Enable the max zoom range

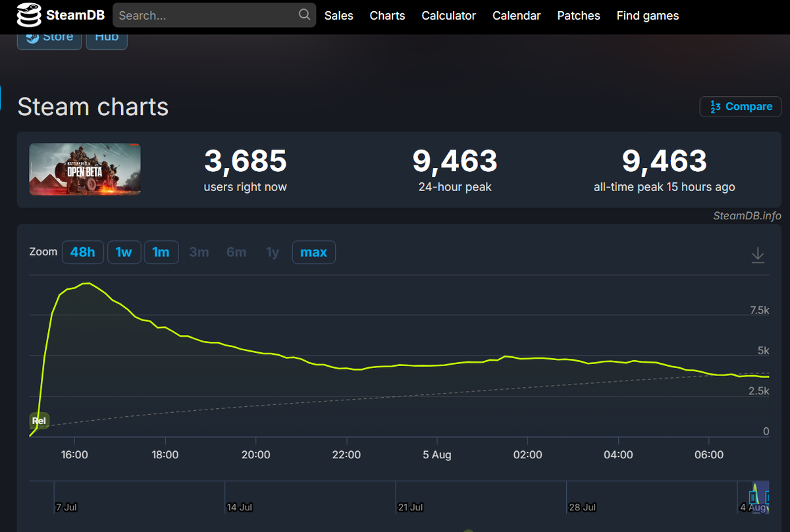click(313, 252)
